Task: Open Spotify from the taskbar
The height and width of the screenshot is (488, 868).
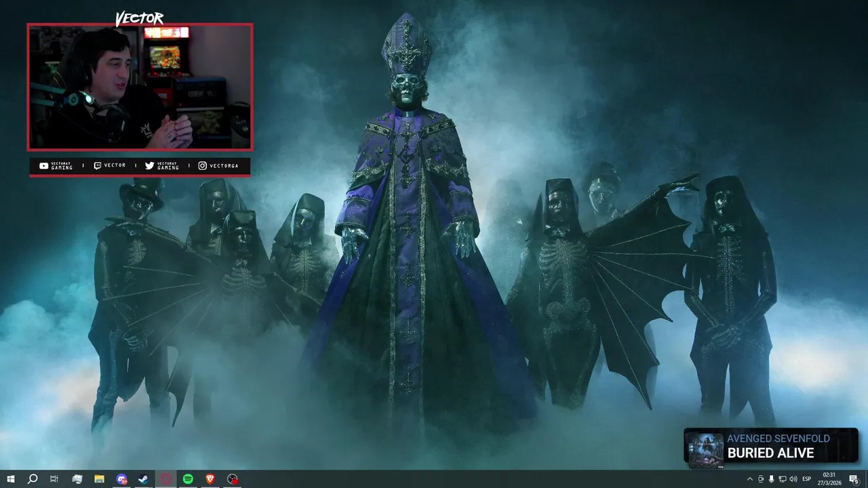Action: click(188, 479)
